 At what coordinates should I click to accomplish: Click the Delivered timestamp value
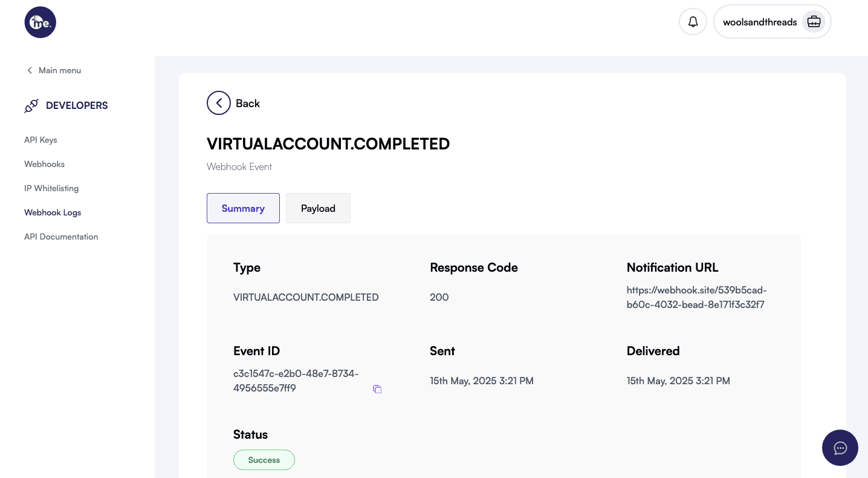(x=678, y=381)
